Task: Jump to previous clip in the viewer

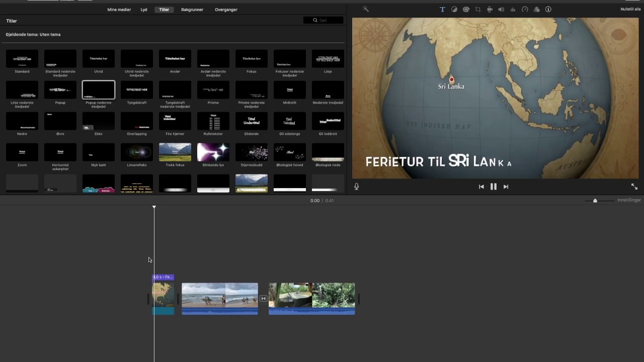Action: point(481,187)
